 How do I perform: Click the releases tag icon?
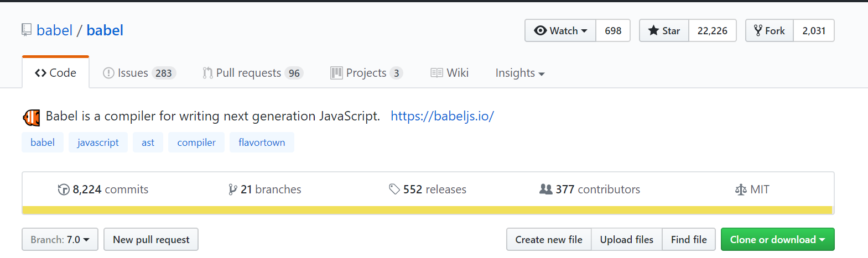(x=394, y=189)
